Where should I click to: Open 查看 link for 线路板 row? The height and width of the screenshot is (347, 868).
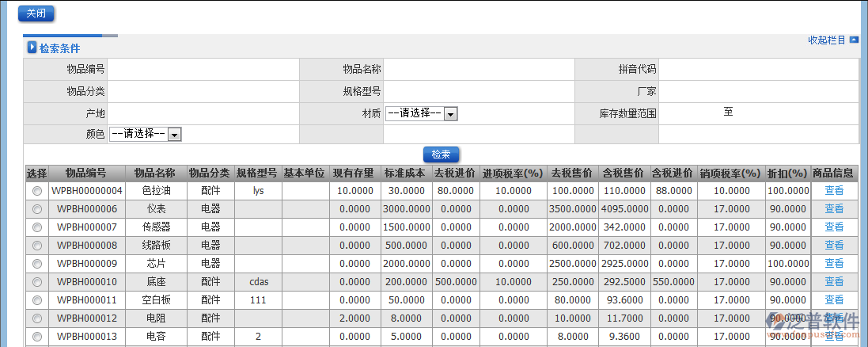pos(834,246)
